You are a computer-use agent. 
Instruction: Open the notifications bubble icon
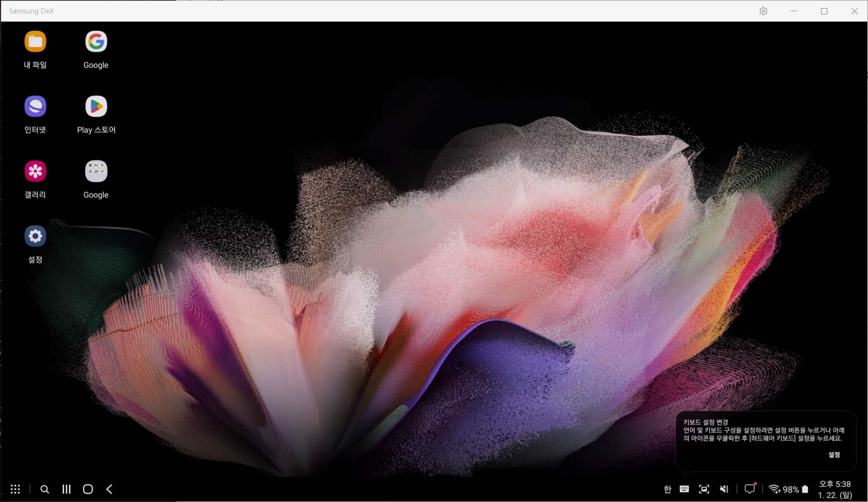pyautogui.click(x=750, y=489)
